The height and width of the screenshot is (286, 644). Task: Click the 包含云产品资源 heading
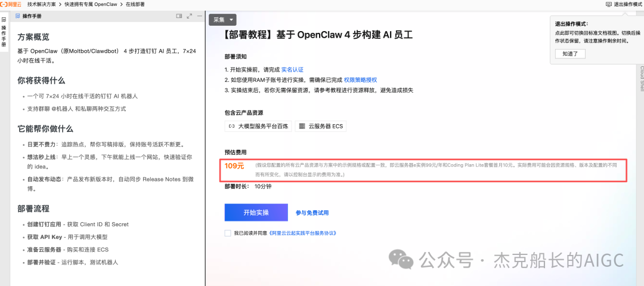(x=244, y=112)
